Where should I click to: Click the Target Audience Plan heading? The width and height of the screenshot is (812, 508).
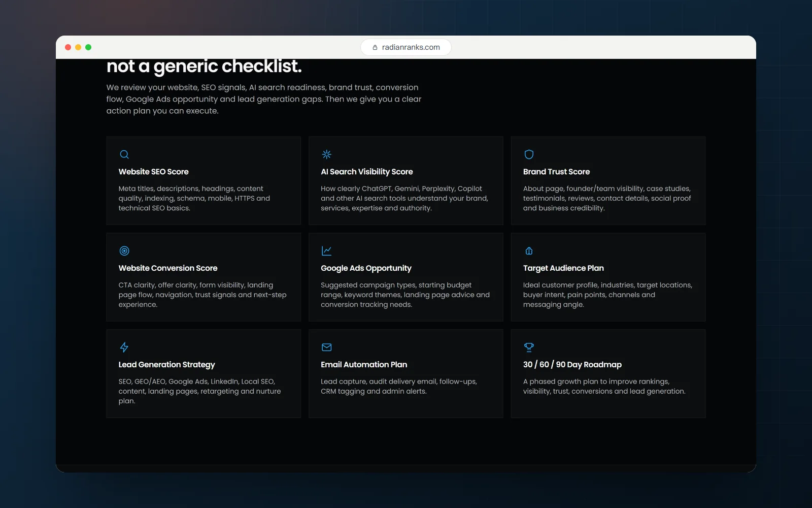pyautogui.click(x=563, y=268)
